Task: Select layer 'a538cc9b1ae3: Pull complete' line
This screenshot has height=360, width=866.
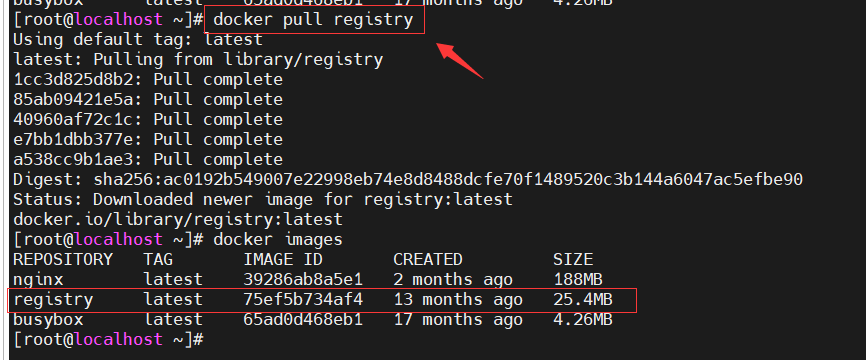Action: click(148, 160)
